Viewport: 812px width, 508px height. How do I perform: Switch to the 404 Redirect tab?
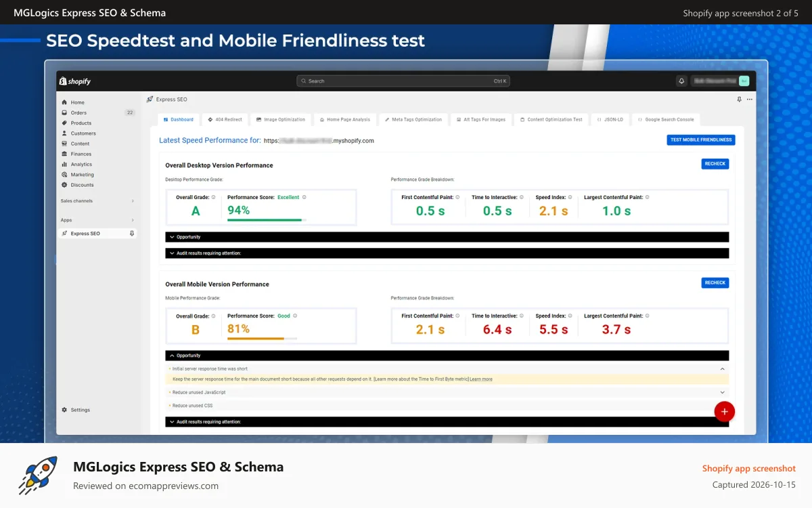[225, 119]
